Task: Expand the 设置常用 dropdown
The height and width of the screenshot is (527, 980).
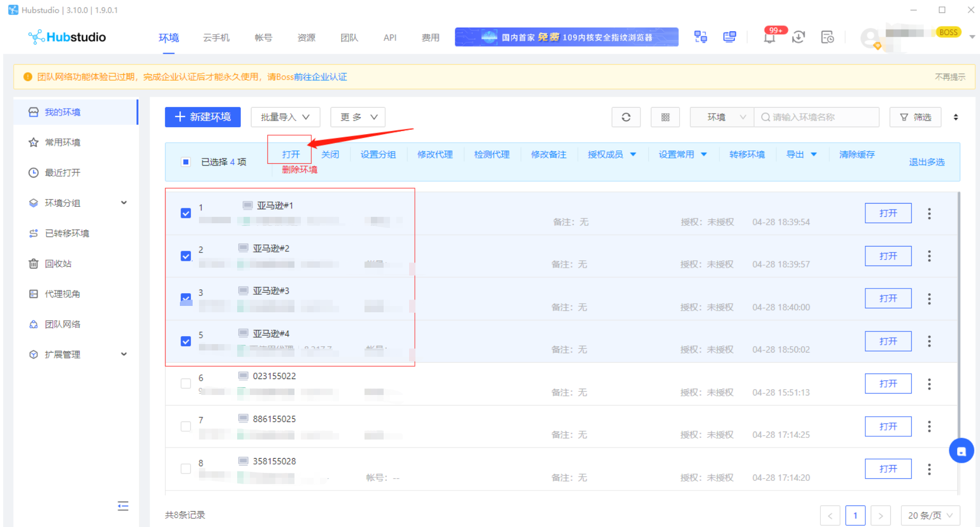Action: point(683,154)
